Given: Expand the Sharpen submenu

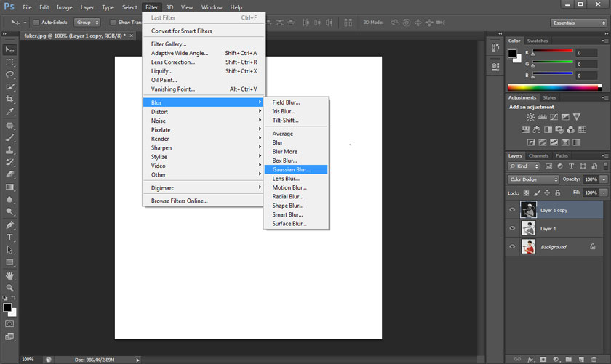Looking at the screenshot, I should tap(204, 148).
